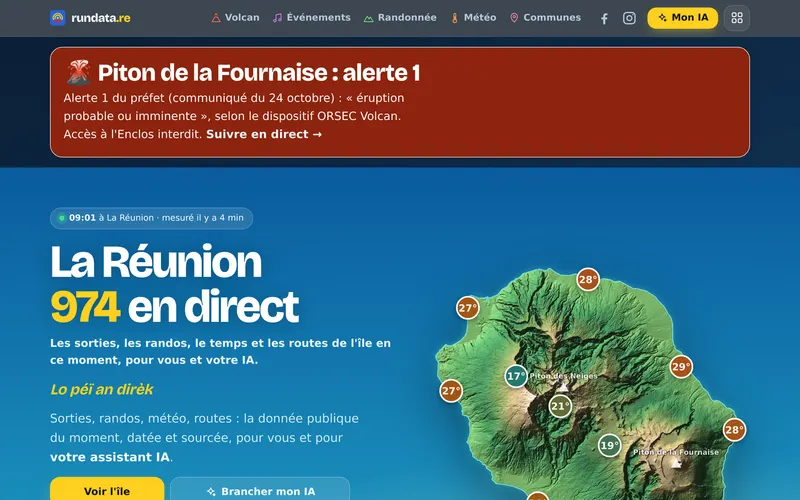Screen dimensions: 800x500
Task: Click the Piton des Neiges summit triangle
Action: [x=563, y=387]
